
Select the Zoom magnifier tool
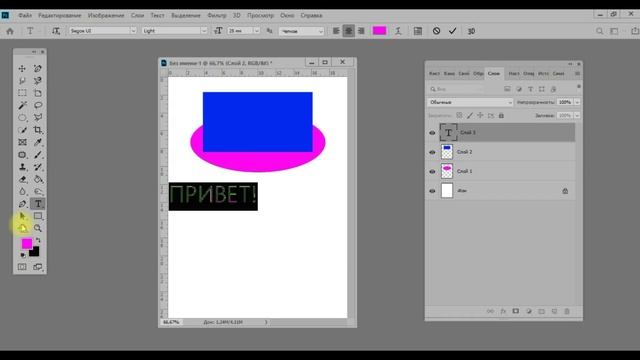click(38, 228)
